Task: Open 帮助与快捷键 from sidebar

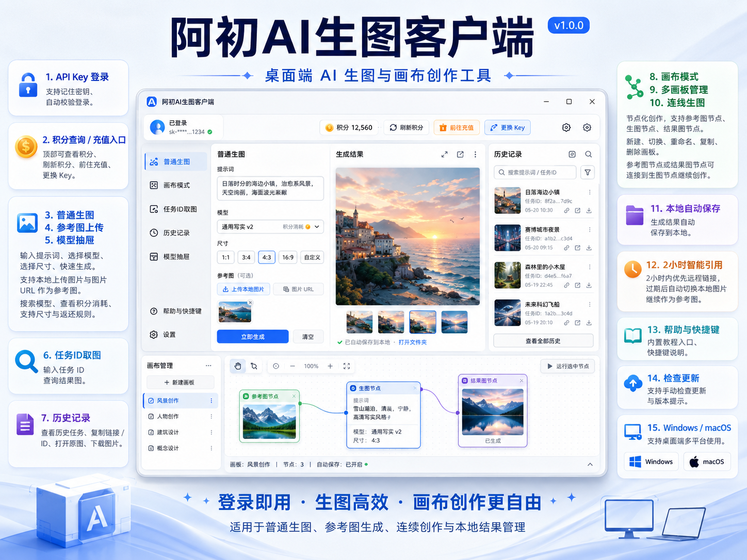Action: [176, 311]
